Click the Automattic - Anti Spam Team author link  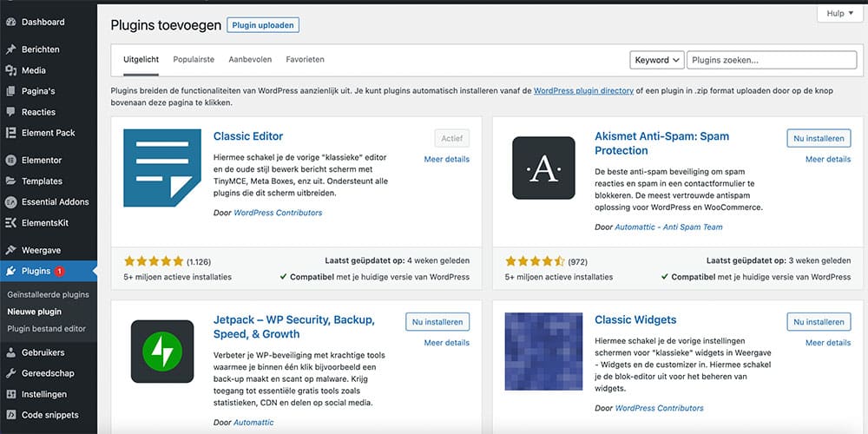coord(668,227)
